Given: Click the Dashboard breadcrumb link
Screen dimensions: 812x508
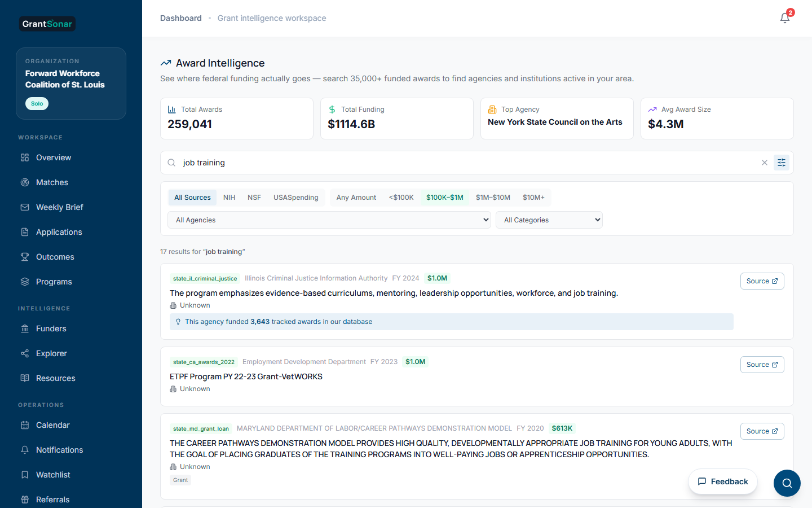Looking at the screenshot, I should coord(181,18).
